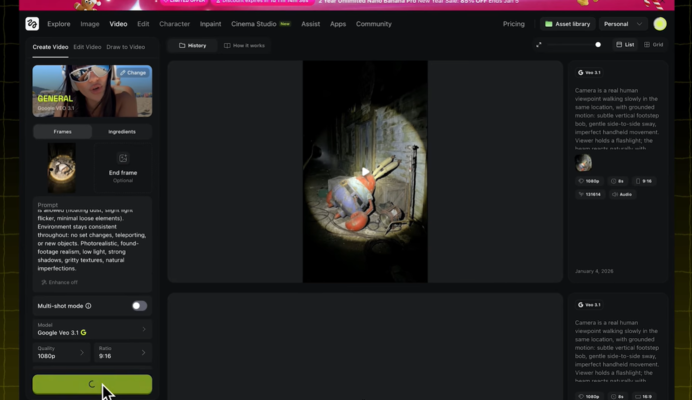Open the Model selector Google Veo 3.1
This screenshot has height=400, width=692.
click(92, 329)
